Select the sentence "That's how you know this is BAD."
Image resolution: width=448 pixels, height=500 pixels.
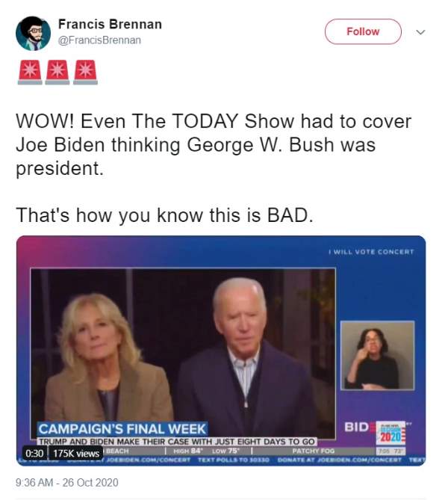pos(164,215)
